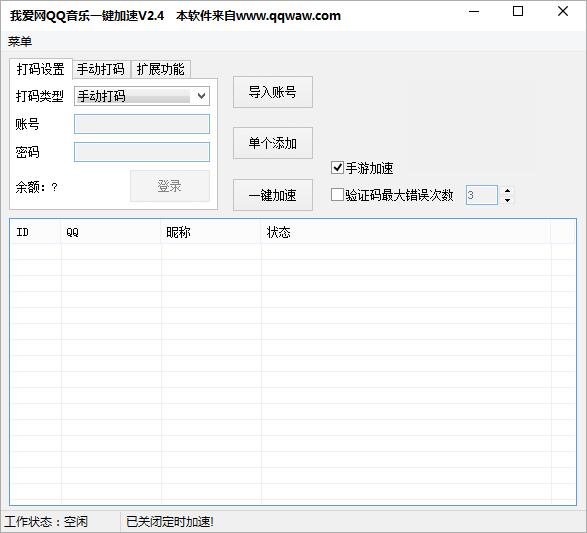
Task: Click the error count number field
Action: [481, 195]
